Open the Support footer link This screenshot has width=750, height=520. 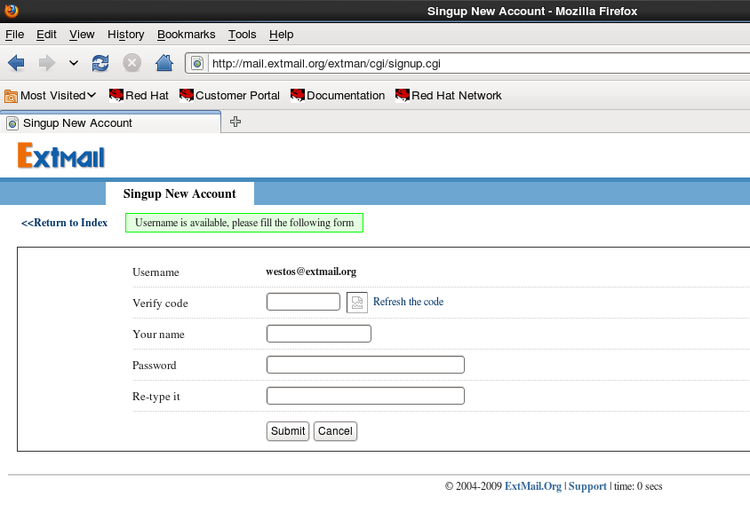tap(587, 486)
